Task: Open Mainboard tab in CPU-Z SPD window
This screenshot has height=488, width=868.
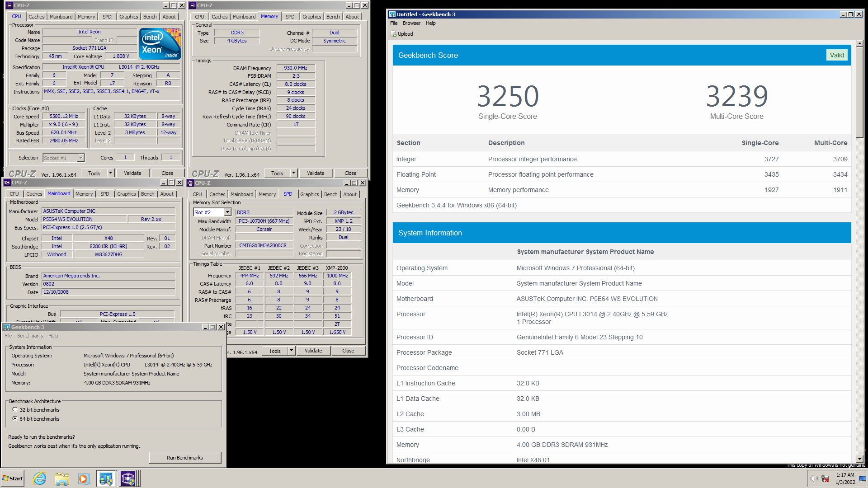Action: (x=242, y=194)
